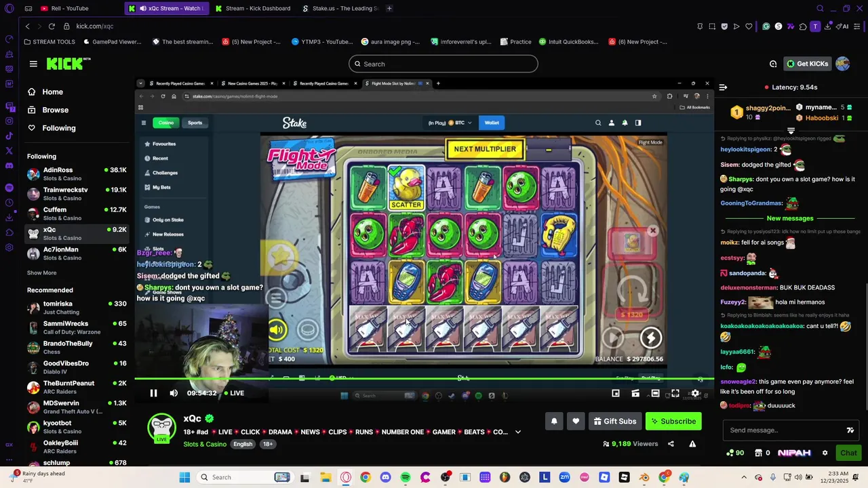Go back in browser history
Screen dimensions: 868x488
point(27,26)
